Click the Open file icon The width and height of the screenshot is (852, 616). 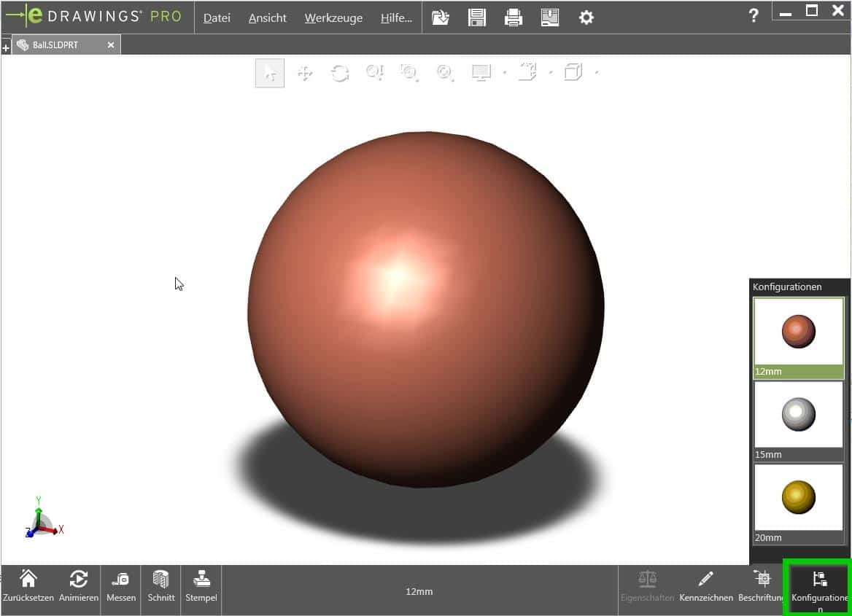[x=441, y=17]
